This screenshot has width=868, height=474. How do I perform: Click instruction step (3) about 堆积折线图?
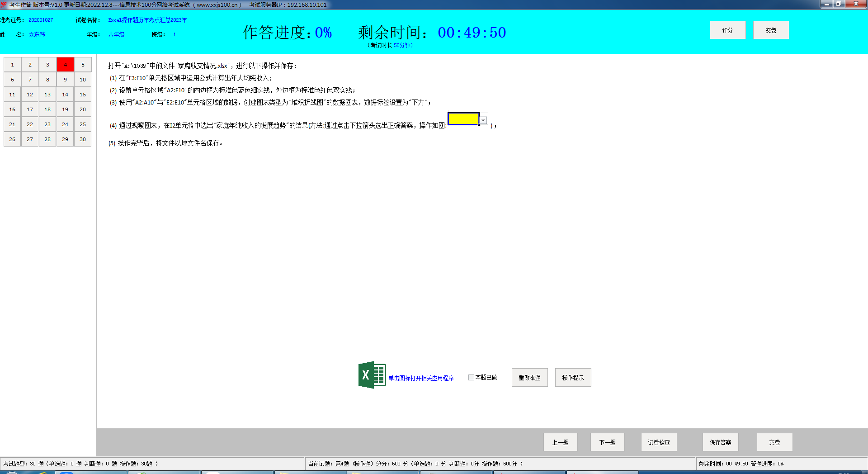(270, 102)
